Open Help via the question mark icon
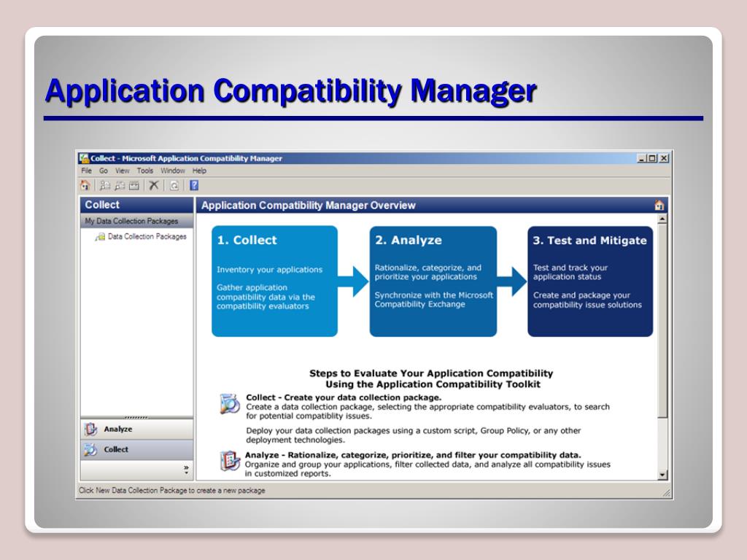Image resolution: width=747 pixels, height=560 pixels. tap(194, 185)
